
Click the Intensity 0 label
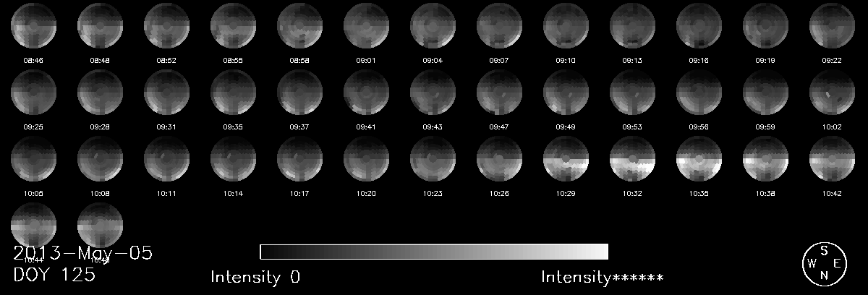[255, 277]
